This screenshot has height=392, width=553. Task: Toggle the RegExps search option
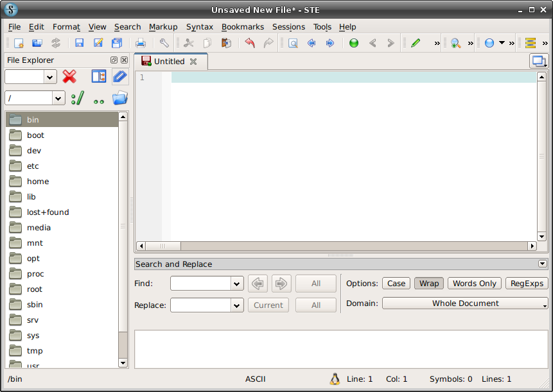point(527,284)
